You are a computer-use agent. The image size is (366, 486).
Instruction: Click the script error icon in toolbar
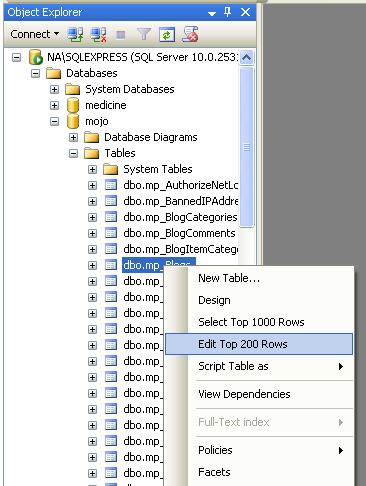click(x=190, y=34)
